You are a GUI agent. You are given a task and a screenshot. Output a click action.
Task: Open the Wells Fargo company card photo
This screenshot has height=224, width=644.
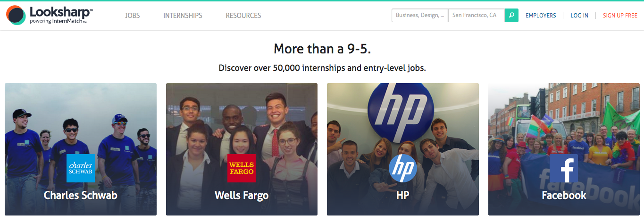[242, 149]
